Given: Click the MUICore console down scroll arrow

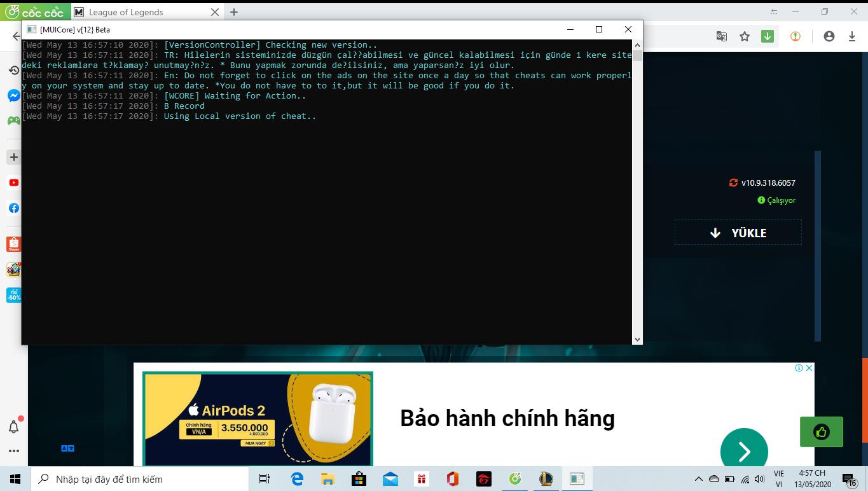Looking at the screenshot, I should pyautogui.click(x=637, y=339).
